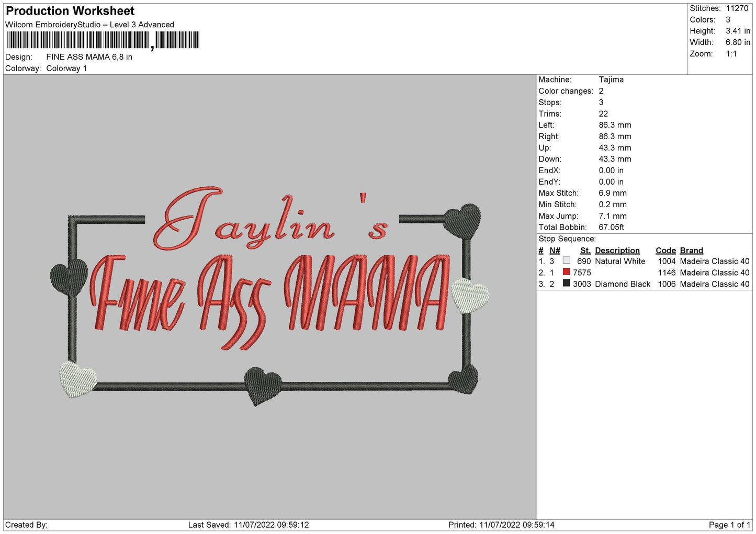Click the "Created By:" footer label
This screenshot has height=534, width=756.
pos(26,525)
